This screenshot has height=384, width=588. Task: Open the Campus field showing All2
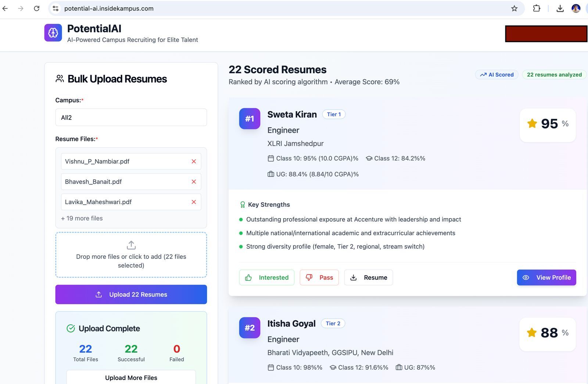(131, 117)
